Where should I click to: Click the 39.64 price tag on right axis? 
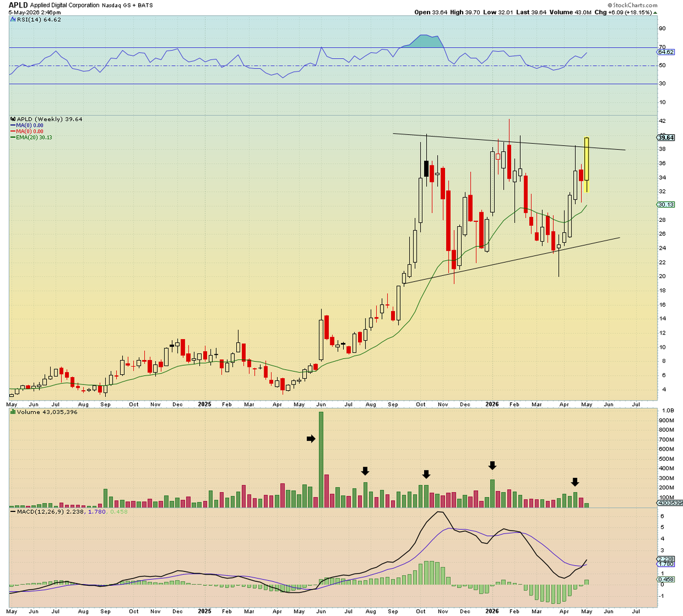(665, 137)
